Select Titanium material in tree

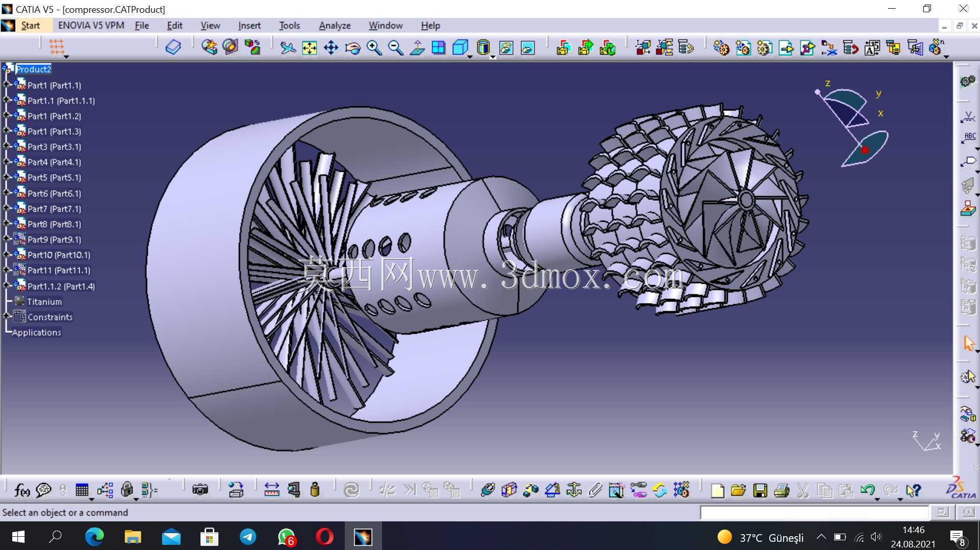pos(44,302)
